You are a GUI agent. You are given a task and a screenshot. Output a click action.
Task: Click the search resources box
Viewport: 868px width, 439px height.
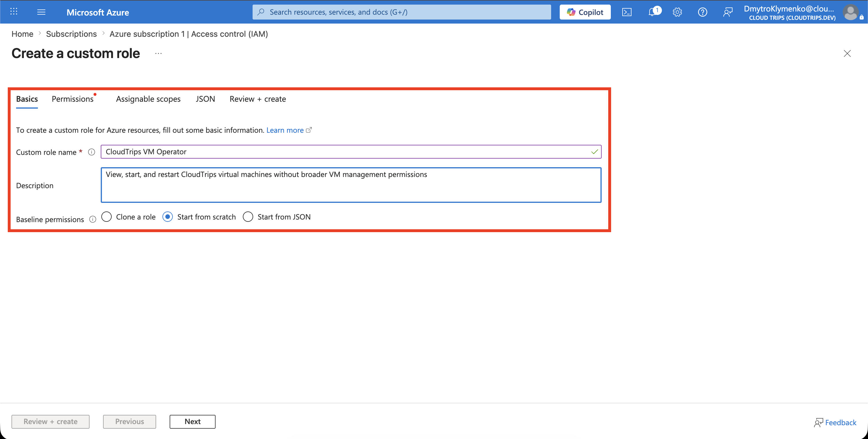(x=402, y=12)
